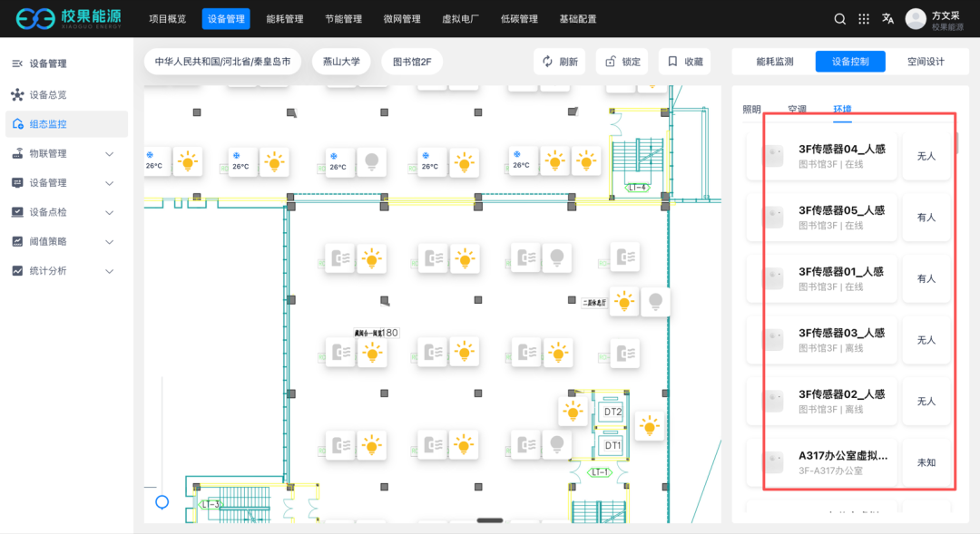Switch to the 空调 sub-tab
Image resolution: width=980 pixels, height=534 pixels.
tap(797, 110)
